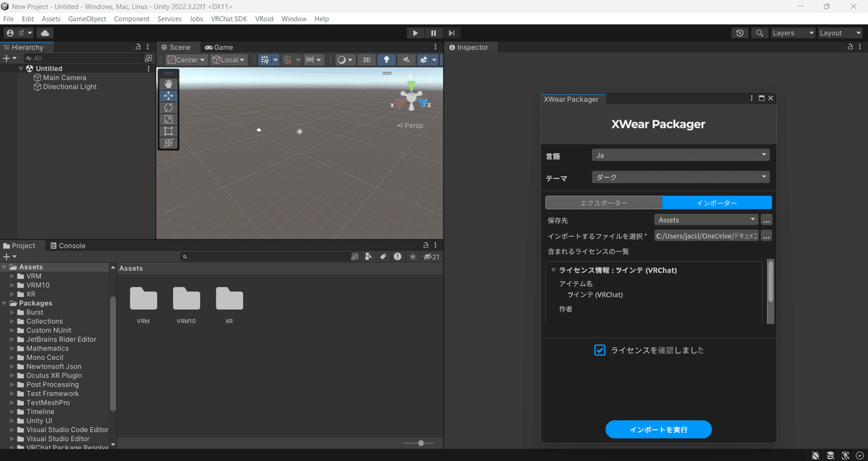Open the theme dropdown showing ダーク

click(x=680, y=177)
